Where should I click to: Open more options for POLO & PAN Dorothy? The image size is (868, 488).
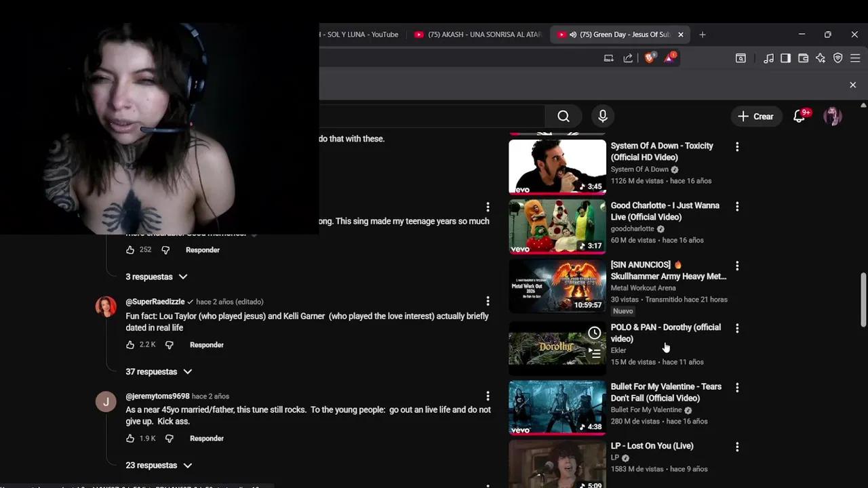[x=737, y=328]
